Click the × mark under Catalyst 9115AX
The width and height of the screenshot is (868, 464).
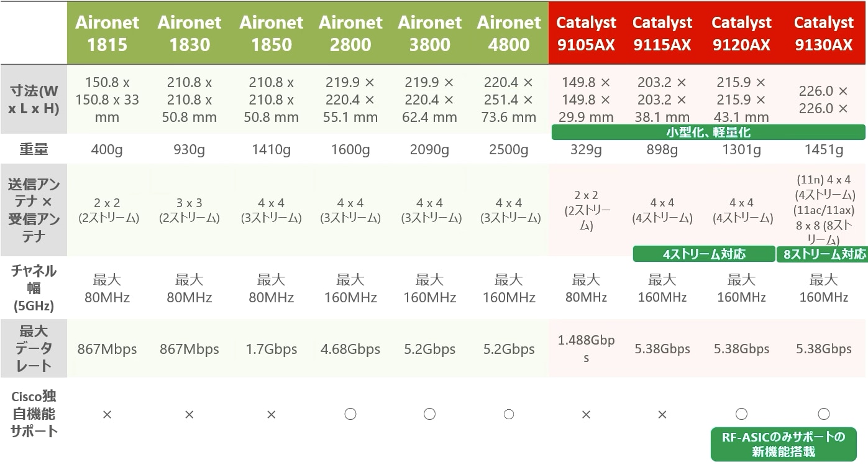pos(662,414)
